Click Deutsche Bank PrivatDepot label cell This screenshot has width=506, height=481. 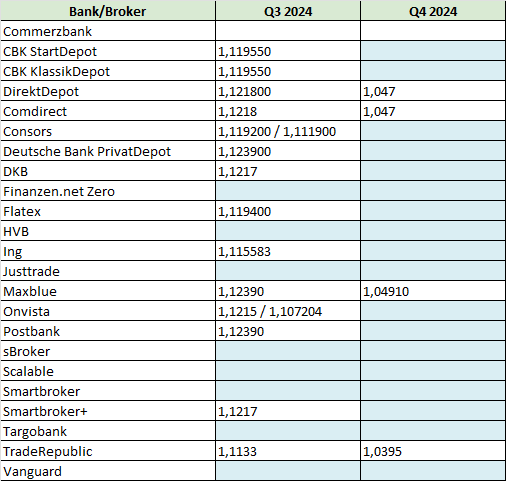coord(108,151)
